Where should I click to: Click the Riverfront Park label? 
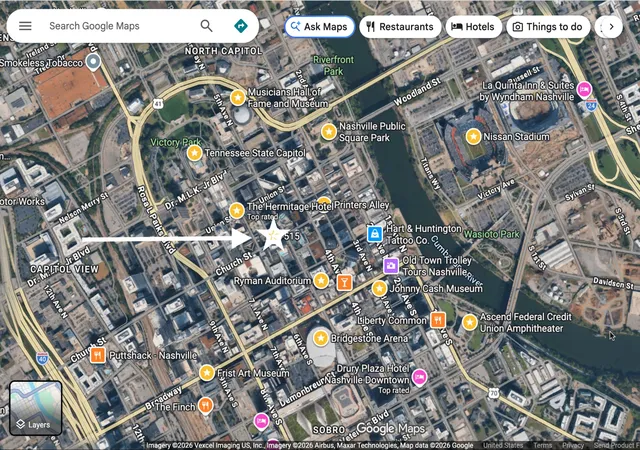coord(333,65)
